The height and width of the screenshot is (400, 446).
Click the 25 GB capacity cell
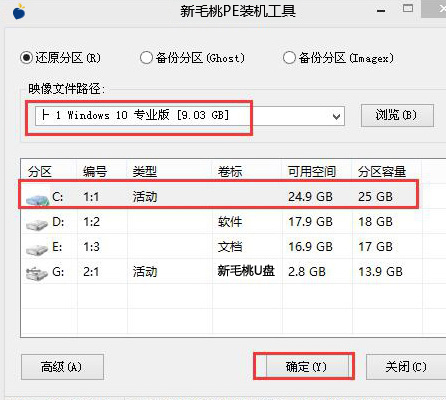pos(375,197)
